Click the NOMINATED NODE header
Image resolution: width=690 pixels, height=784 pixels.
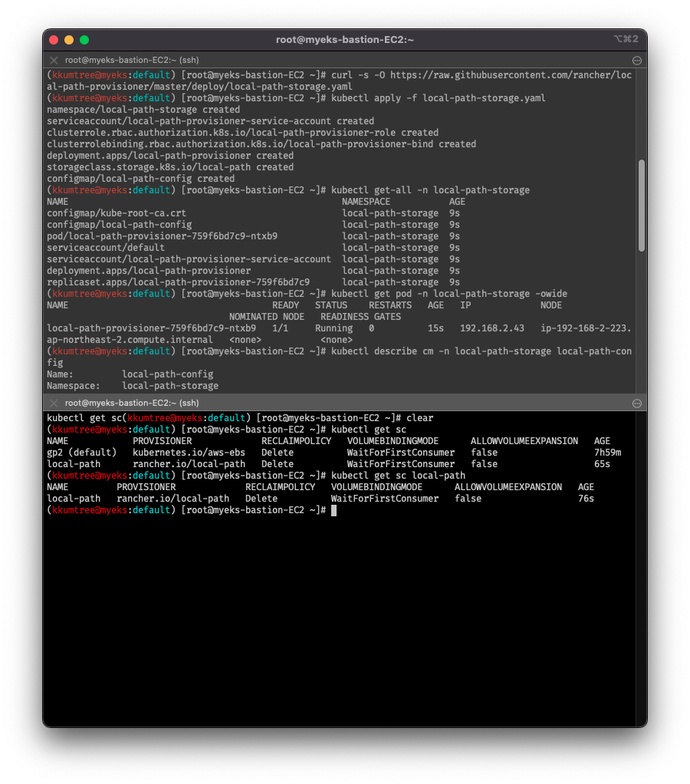267,317
